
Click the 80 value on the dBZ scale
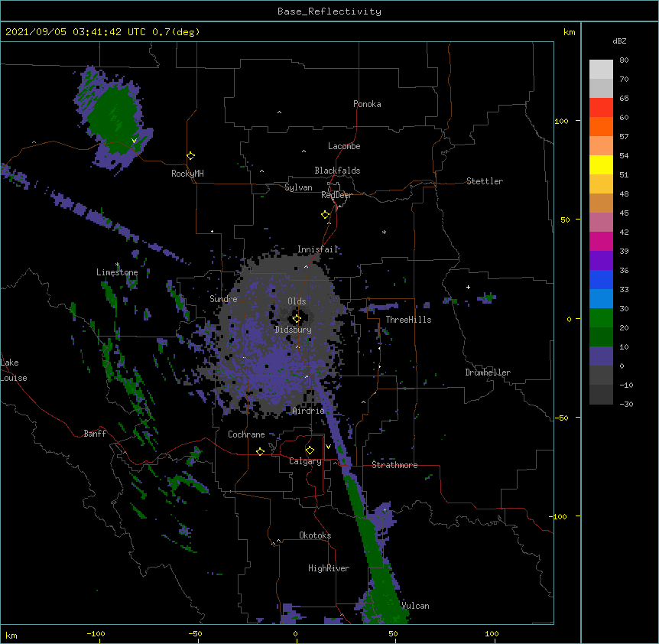624,60
